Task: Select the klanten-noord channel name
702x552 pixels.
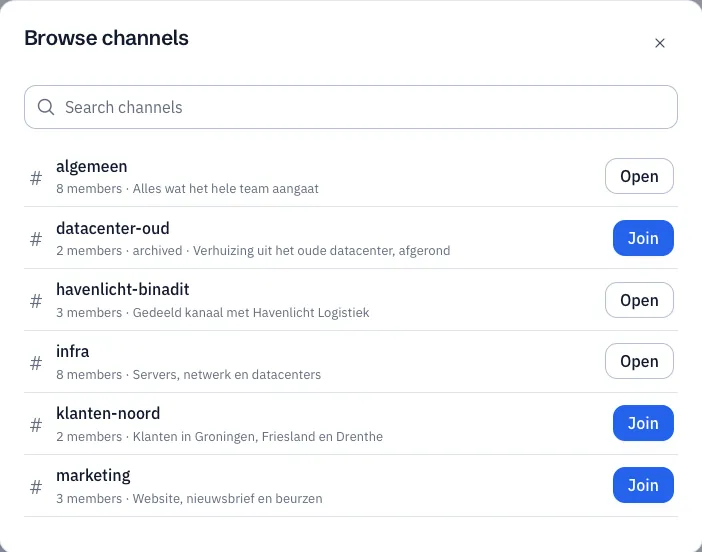Action: (108, 413)
